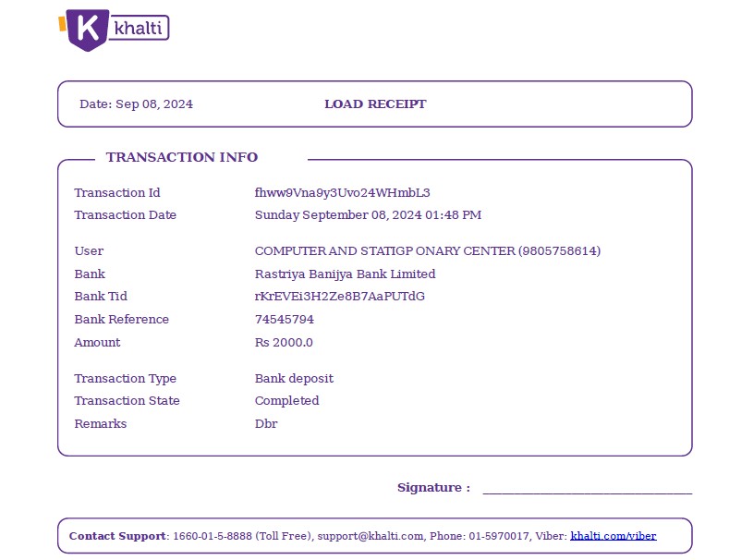Click the Remarks label

[101, 424]
